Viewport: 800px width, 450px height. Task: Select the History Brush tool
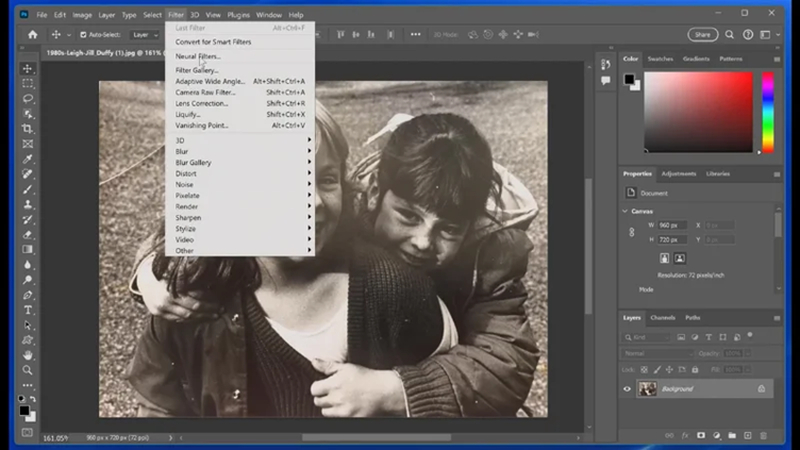(x=28, y=219)
